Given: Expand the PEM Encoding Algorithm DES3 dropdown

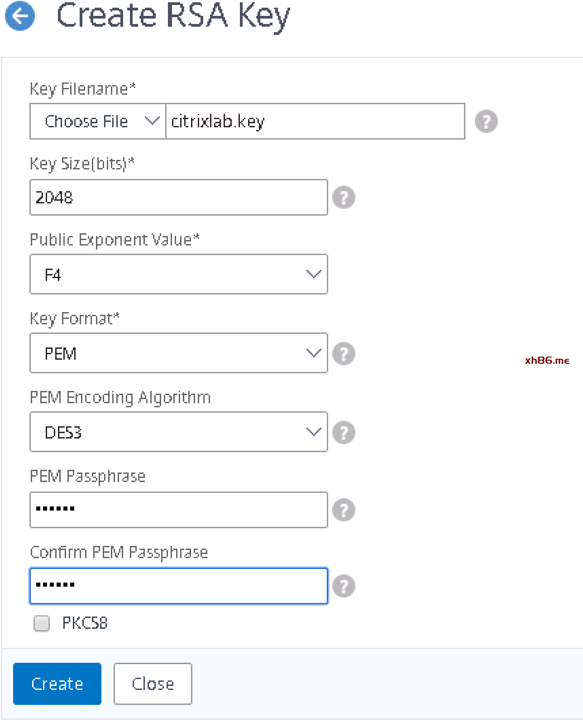Looking at the screenshot, I should [x=178, y=432].
